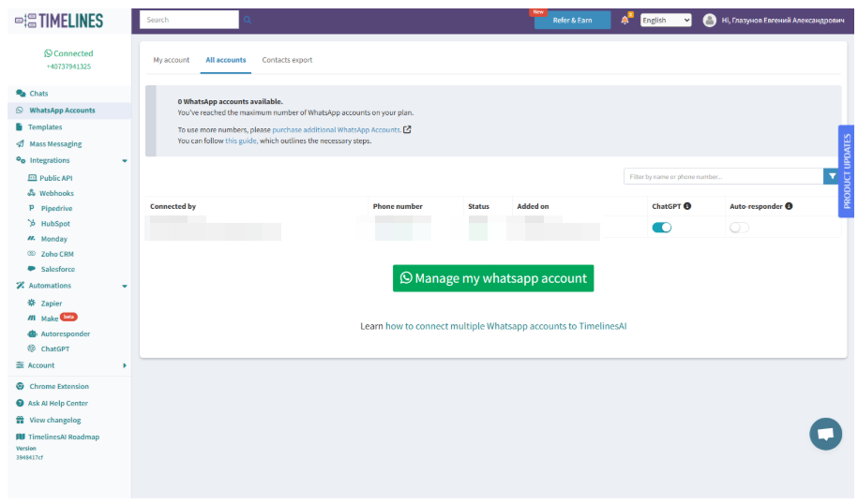The height and width of the screenshot is (504, 858).
Task: Click the Status column header
Action: (478, 207)
